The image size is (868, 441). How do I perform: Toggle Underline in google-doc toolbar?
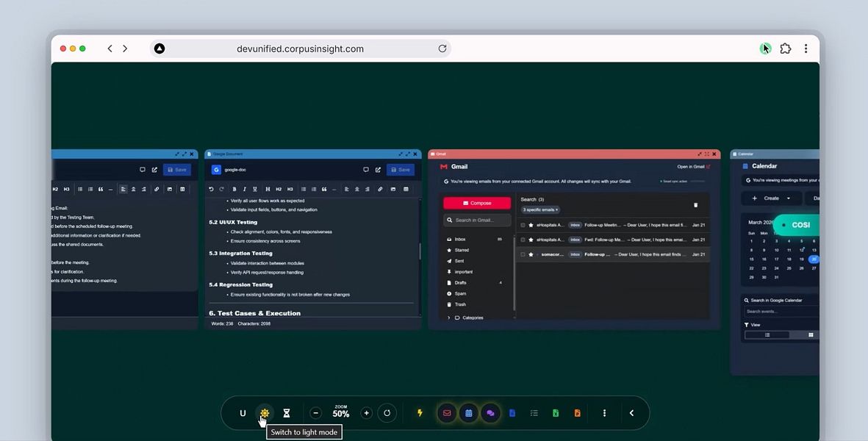(x=254, y=189)
